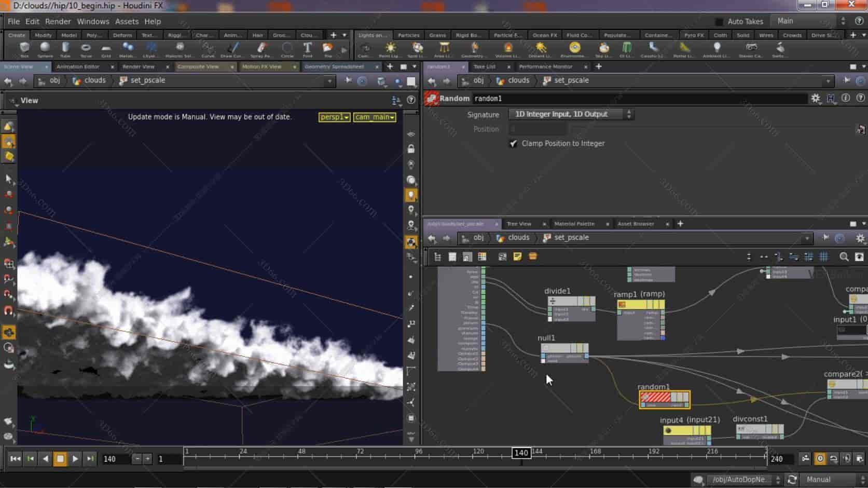This screenshot has height=488, width=868.
Task: Open the persp1 viewport dropdown
Action: 334,117
